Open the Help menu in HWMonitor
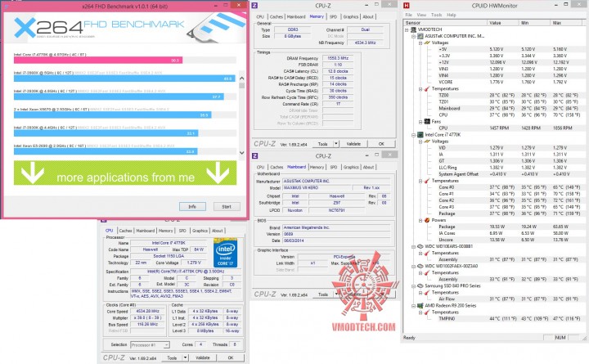Viewport: 589px width, 364px height. [451, 15]
